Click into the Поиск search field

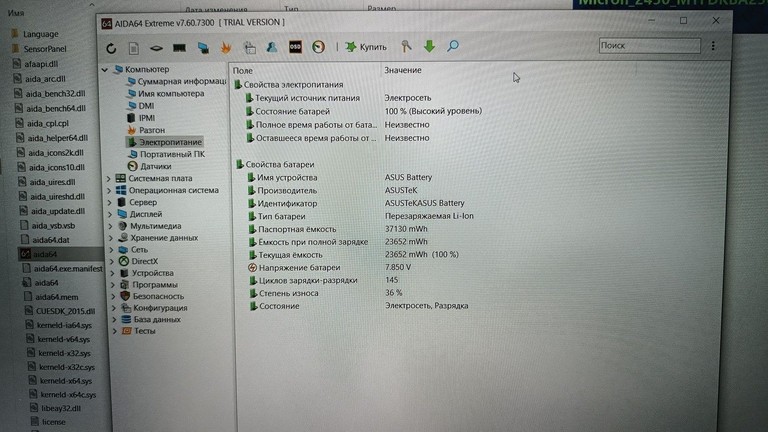tap(649, 46)
